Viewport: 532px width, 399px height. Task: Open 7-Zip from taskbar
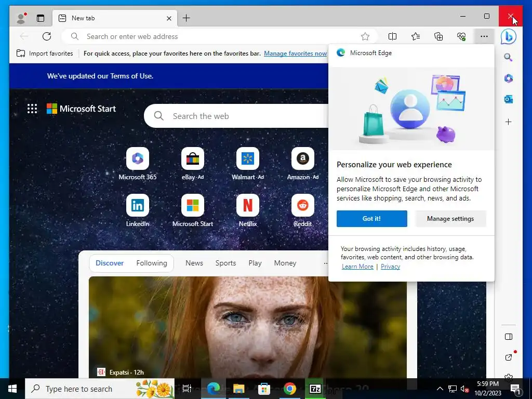315,389
